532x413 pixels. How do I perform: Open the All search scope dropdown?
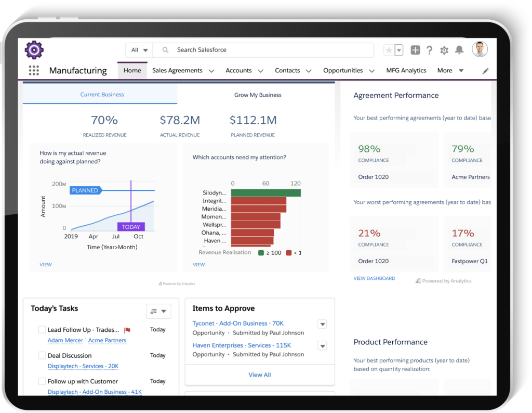click(139, 50)
